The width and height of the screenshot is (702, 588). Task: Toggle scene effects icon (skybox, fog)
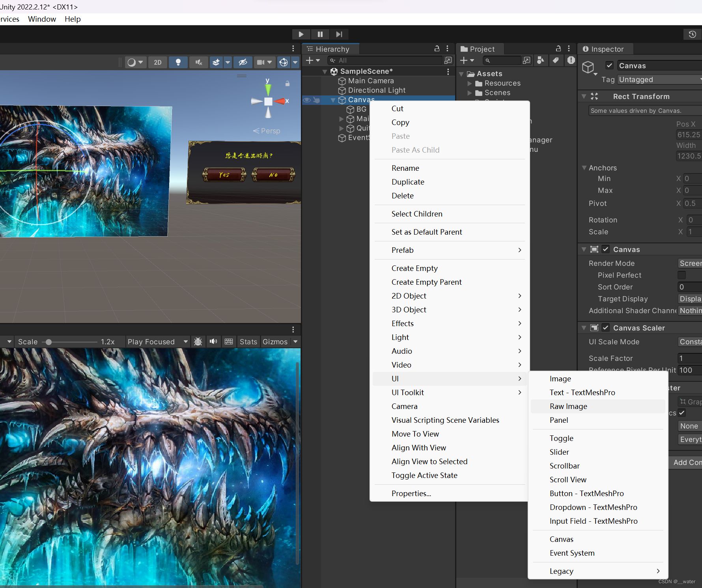click(x=216, y=62)
